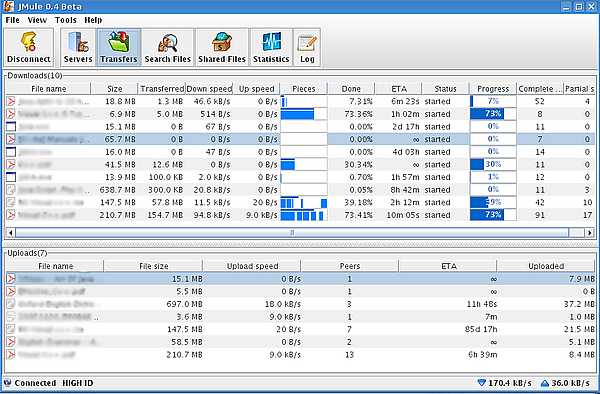Click the file icon of the 65.7 MB download
600x394 pixels.
coord(11,139)
